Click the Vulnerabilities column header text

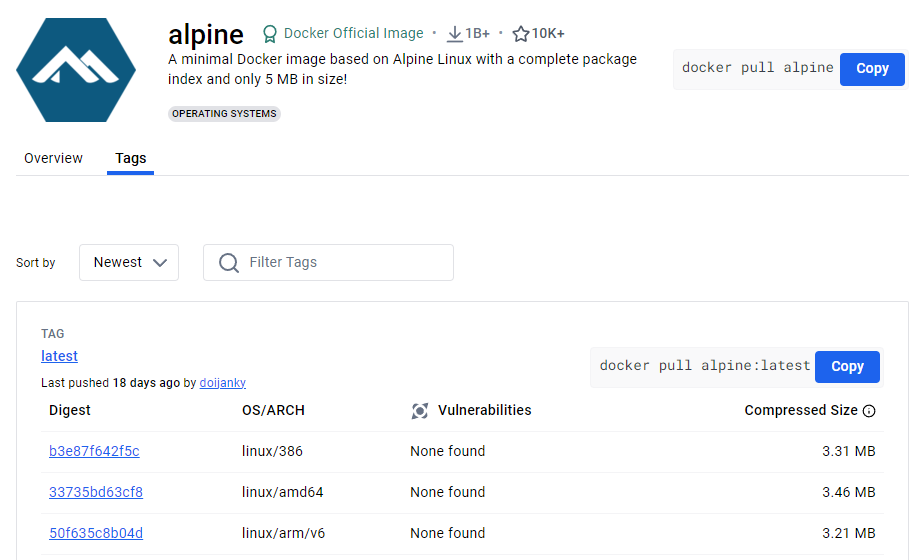(x=484, y=410)
